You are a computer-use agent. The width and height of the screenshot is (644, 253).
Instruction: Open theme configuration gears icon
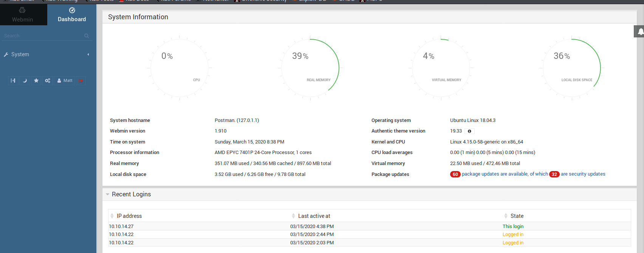click(48, 80)
